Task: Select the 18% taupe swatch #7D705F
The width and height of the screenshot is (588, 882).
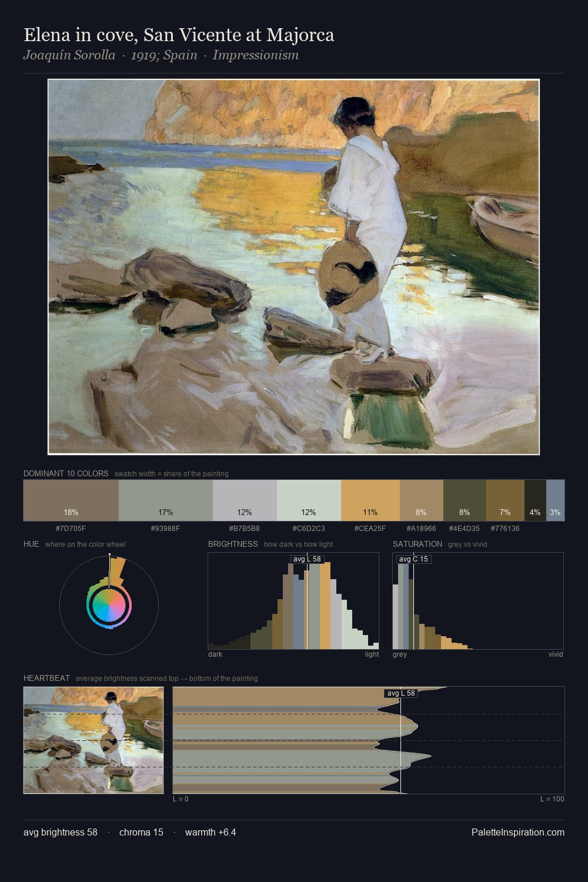Action: pyautogui.click(x=71, y=500)
